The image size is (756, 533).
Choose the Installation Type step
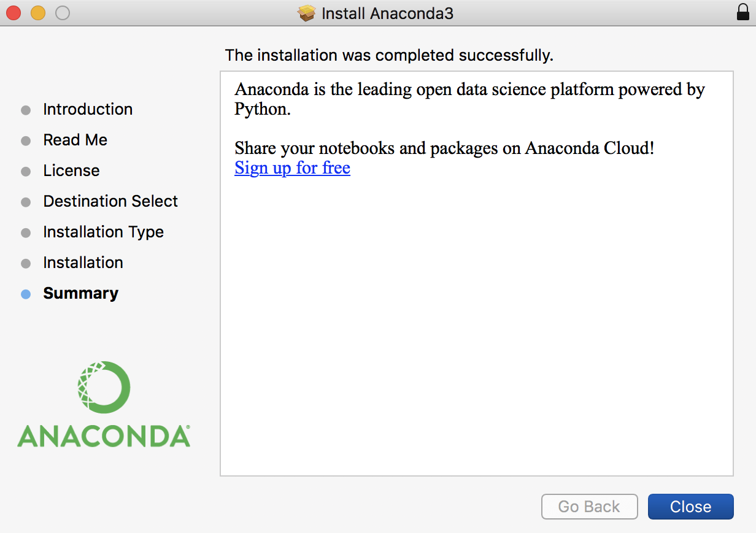coord(103,232)
